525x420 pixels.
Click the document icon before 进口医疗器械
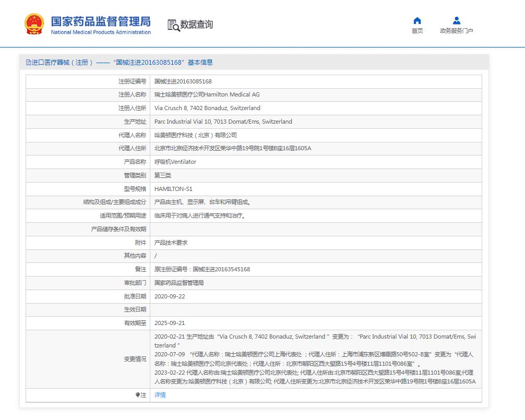pos(28,63)
